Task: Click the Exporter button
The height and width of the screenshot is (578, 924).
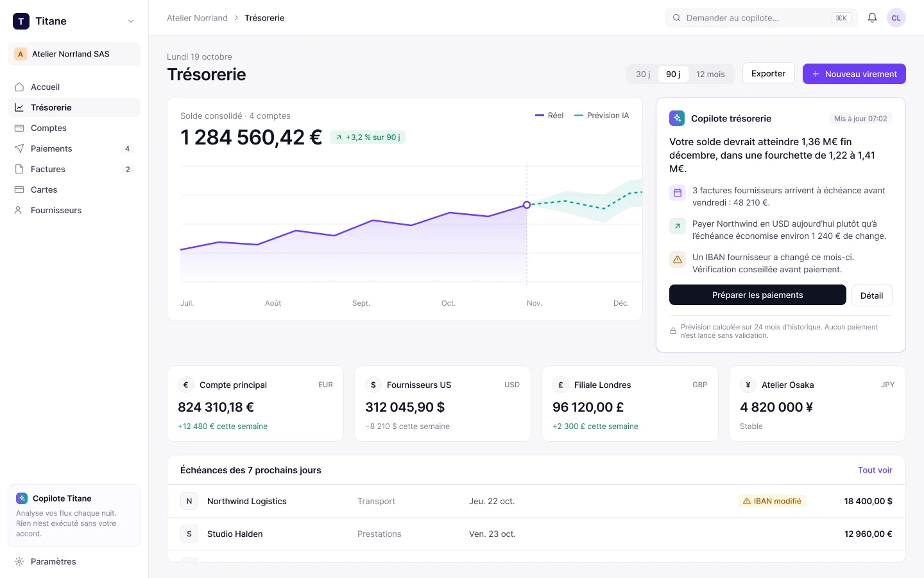Action: (x=768, y=73)
